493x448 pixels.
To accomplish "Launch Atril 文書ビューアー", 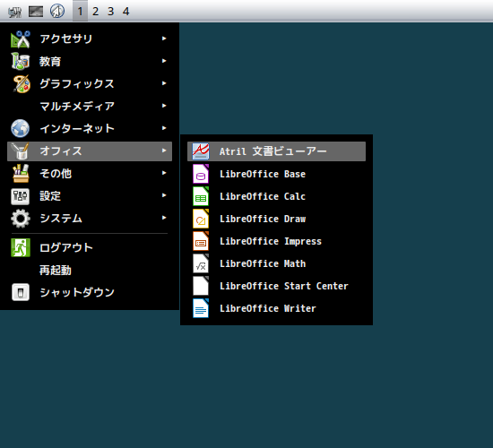I will pyautogui.click(x=276, y=151).
